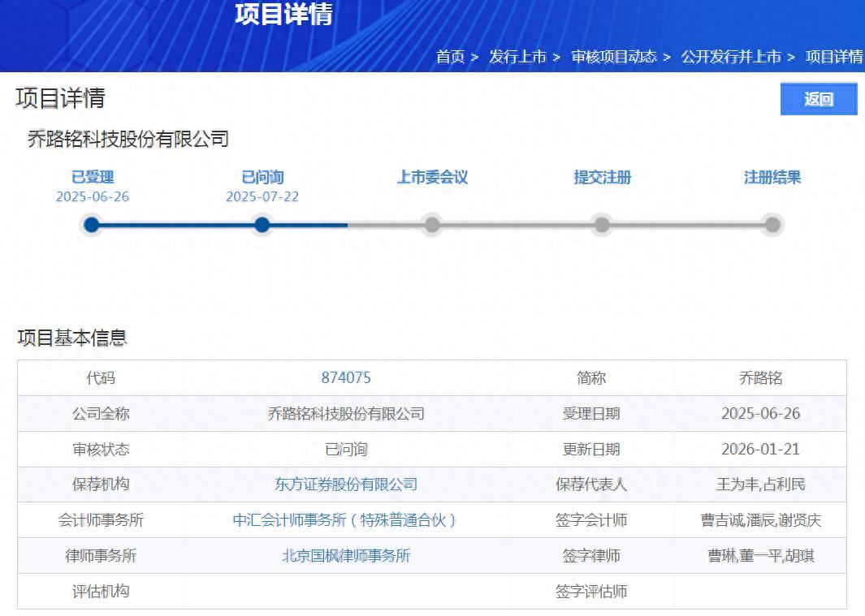Viewport: 865px width, 616px height.
Task: Click the 注册结果 timeline dot
Action: tap(772, 225)
